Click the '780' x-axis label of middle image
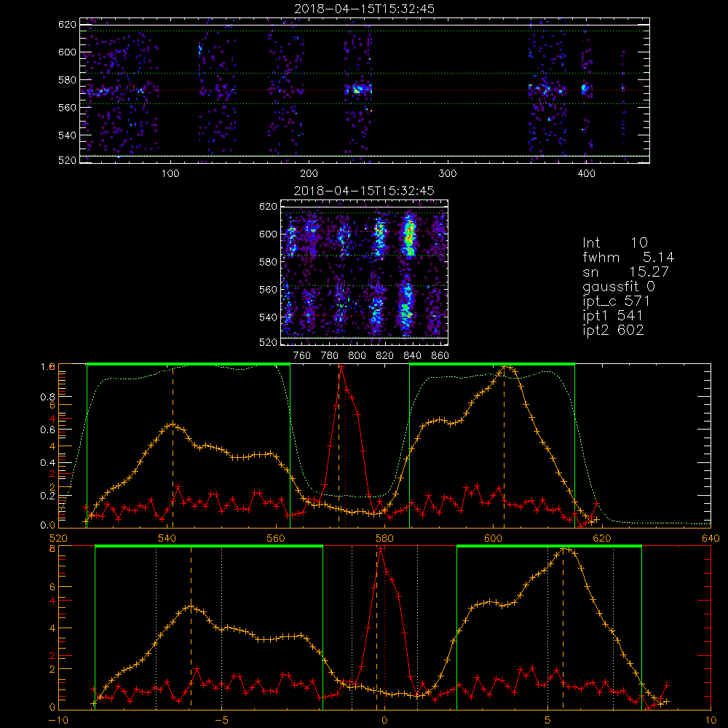This screenshot has width=728, height=728. click(330, 356)
